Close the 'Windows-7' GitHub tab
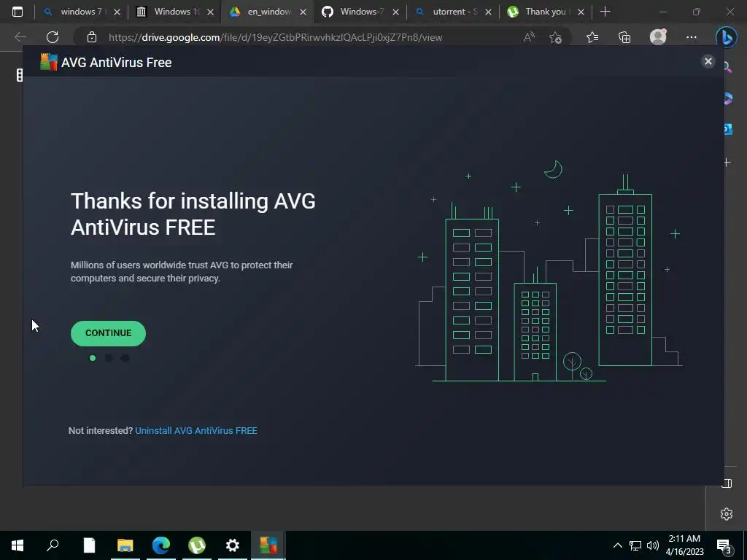 coord(395,12)
